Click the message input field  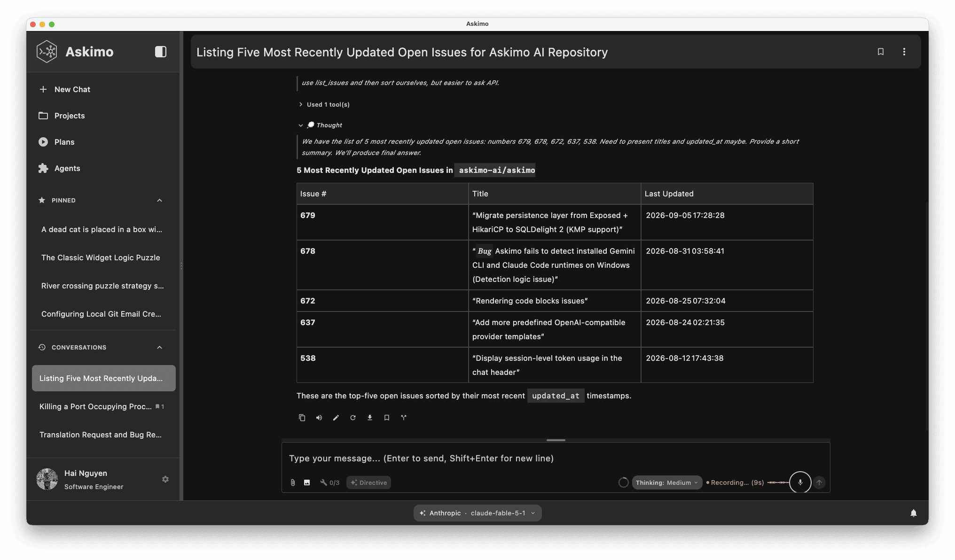click(x=556, y=458)
